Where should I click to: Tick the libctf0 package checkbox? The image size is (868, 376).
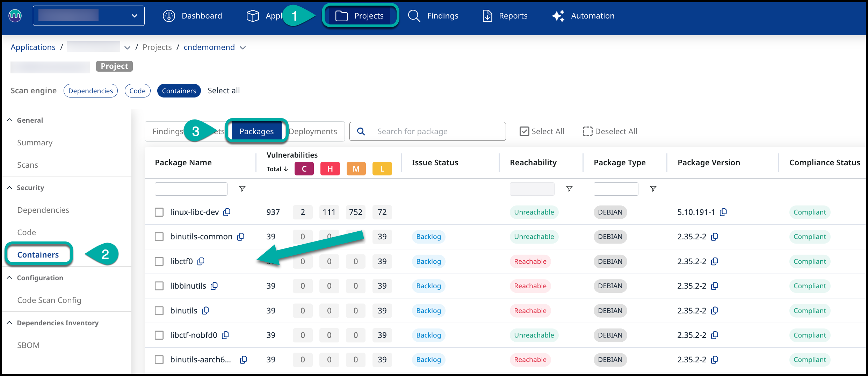(159, 261)
